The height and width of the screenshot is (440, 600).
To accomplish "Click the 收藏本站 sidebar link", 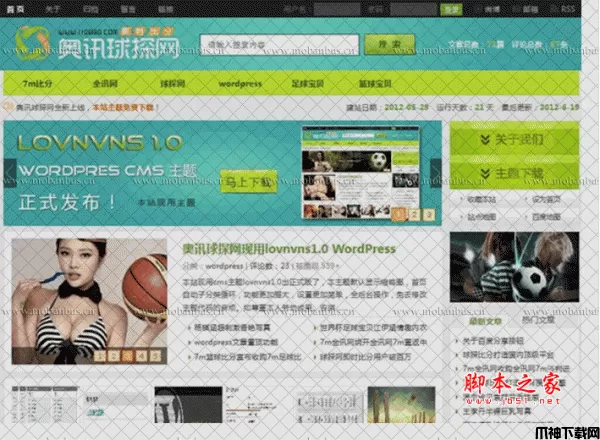I will click(x=481, y=199).
